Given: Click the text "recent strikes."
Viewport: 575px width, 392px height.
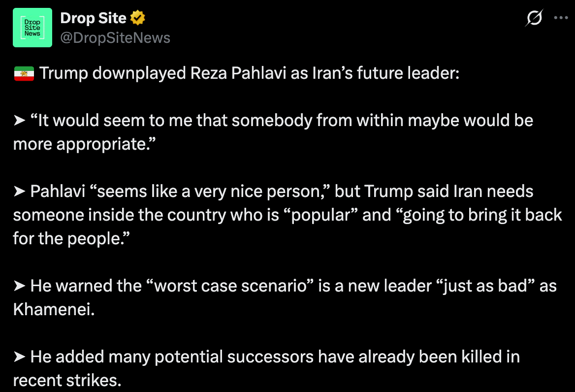Looking at the screenshot, I should click(67, 381).
